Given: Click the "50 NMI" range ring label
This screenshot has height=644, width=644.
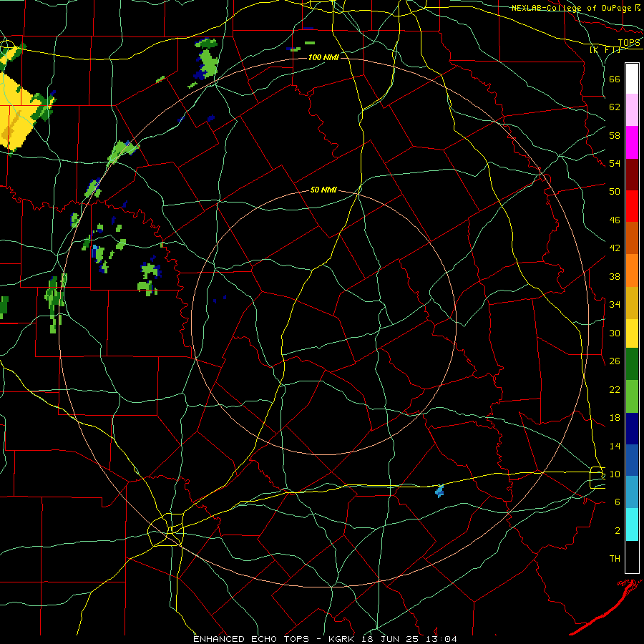Looking at the screenshot, I should (323, 190).
